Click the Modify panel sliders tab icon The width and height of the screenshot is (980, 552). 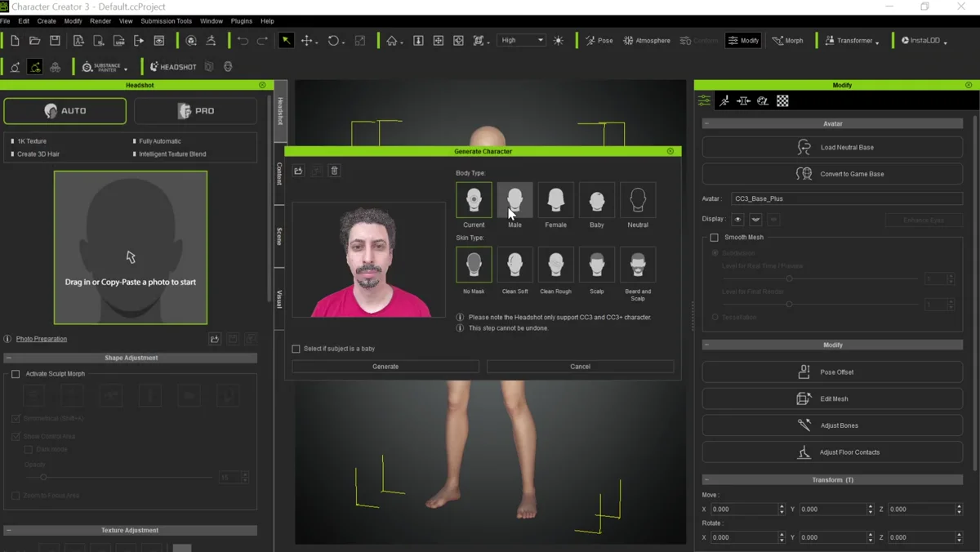point(704,100)
